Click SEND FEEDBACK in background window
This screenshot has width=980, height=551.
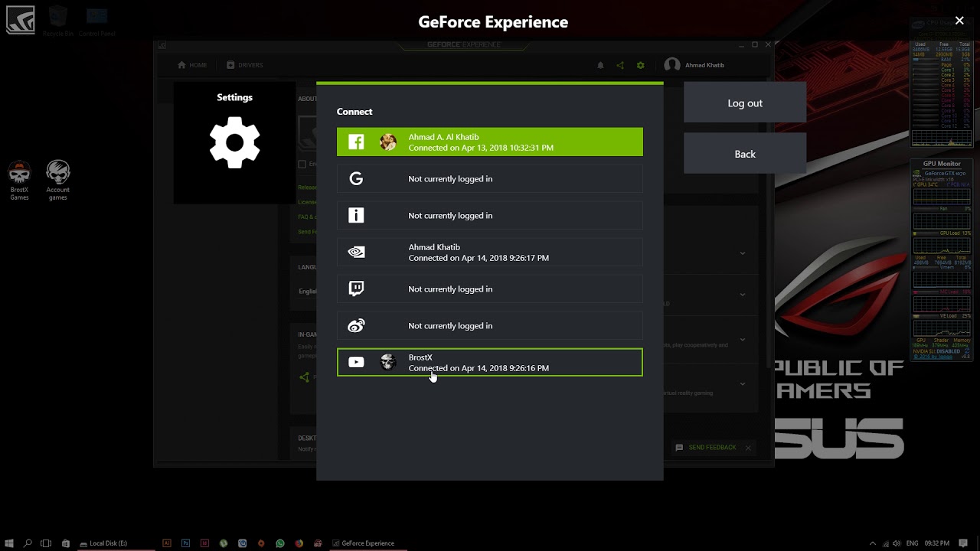click(706, 448)
